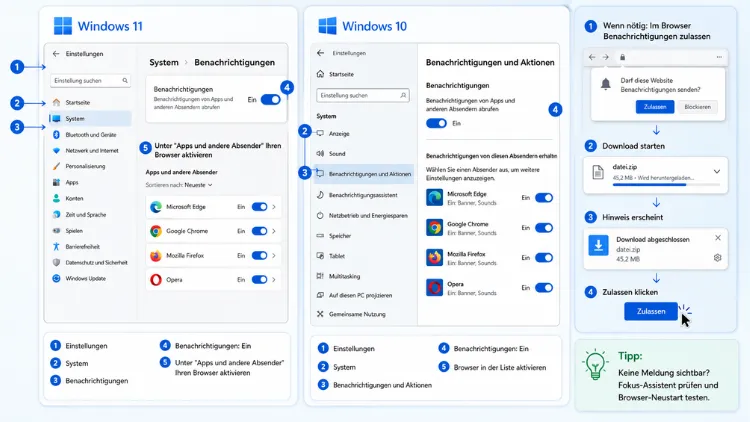This screenshot has width=750, height=422.
Task: Click the datei.zip download progress bar
Action: (x=665, y=185)
